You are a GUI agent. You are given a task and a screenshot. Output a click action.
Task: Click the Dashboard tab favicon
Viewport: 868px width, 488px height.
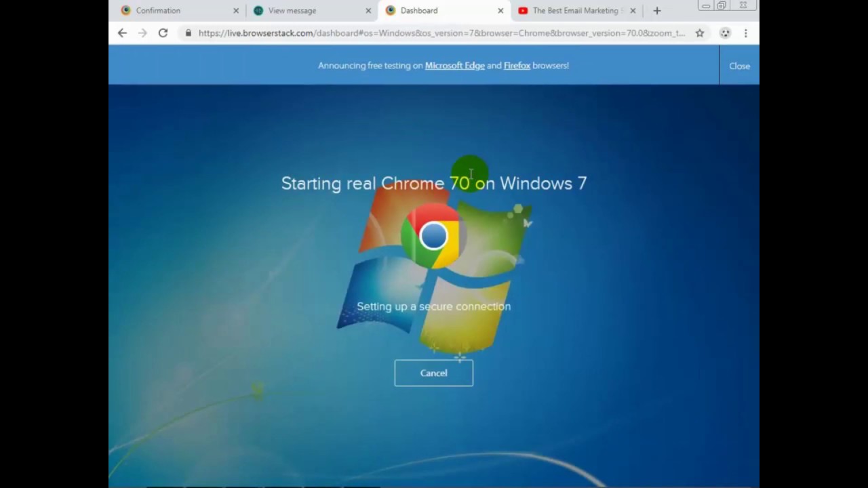(391, 11)
